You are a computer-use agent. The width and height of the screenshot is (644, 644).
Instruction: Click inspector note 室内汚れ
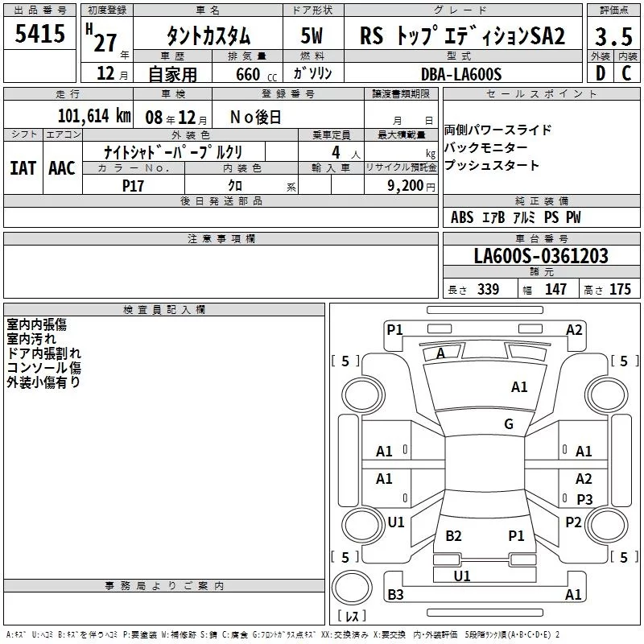click(x=31, y=339)
